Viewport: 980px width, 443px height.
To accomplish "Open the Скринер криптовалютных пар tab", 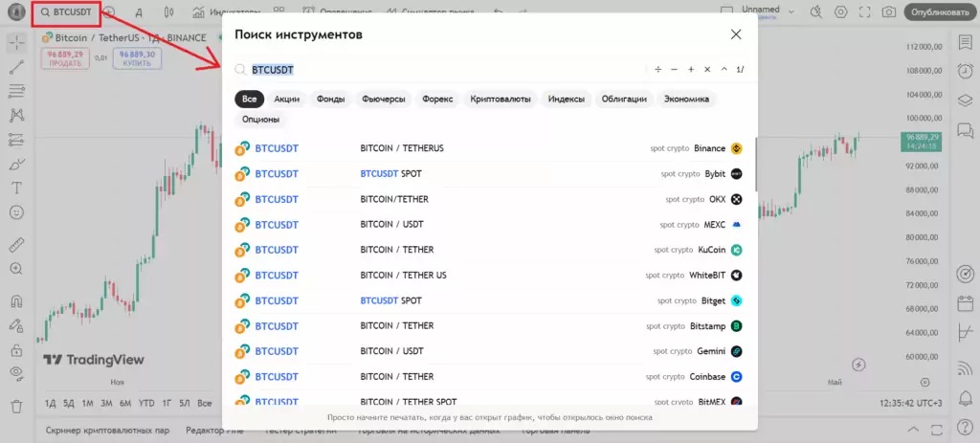I will point(107,431).
